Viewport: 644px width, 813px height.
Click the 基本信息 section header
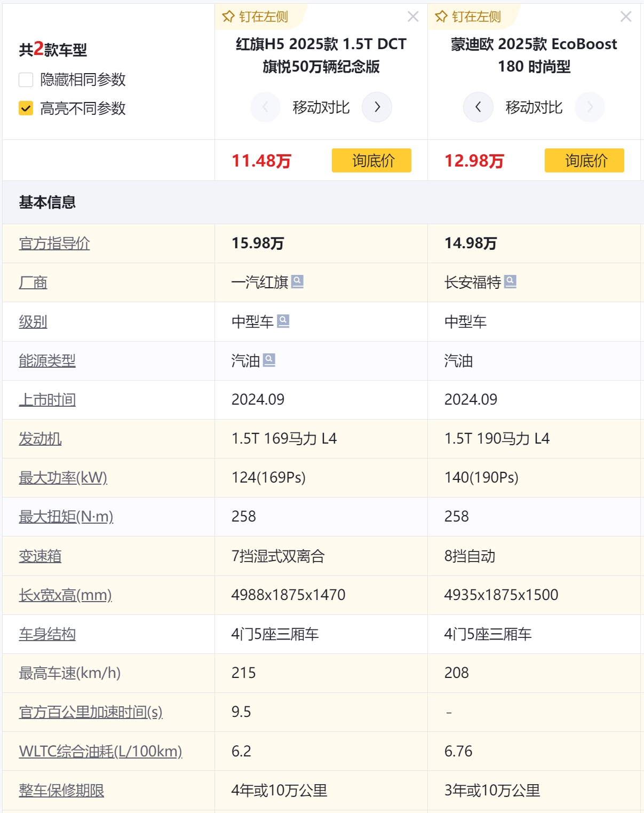pos(47,202)
